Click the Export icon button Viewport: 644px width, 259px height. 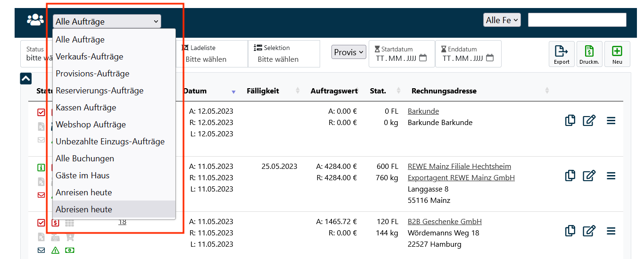tap(561, 54)
